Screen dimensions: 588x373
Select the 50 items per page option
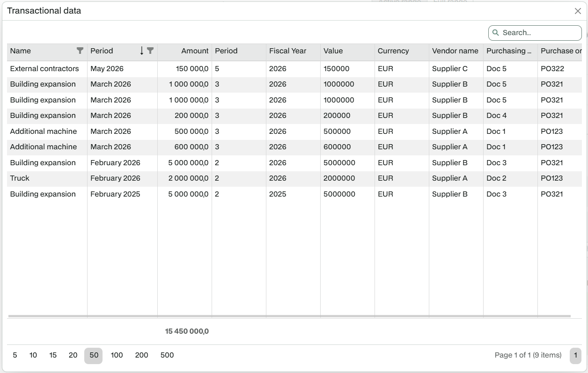click(94, 356)
